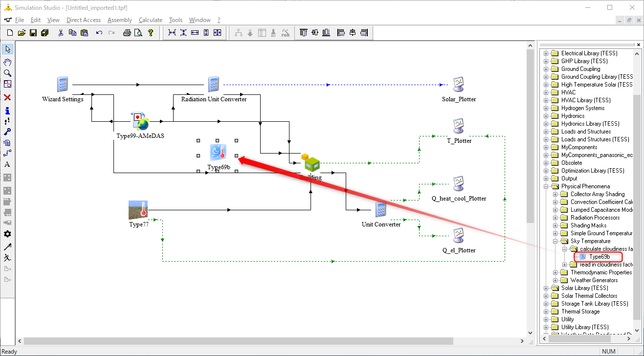
Task: Open the Calculate menu
Action: pos(151,20)
